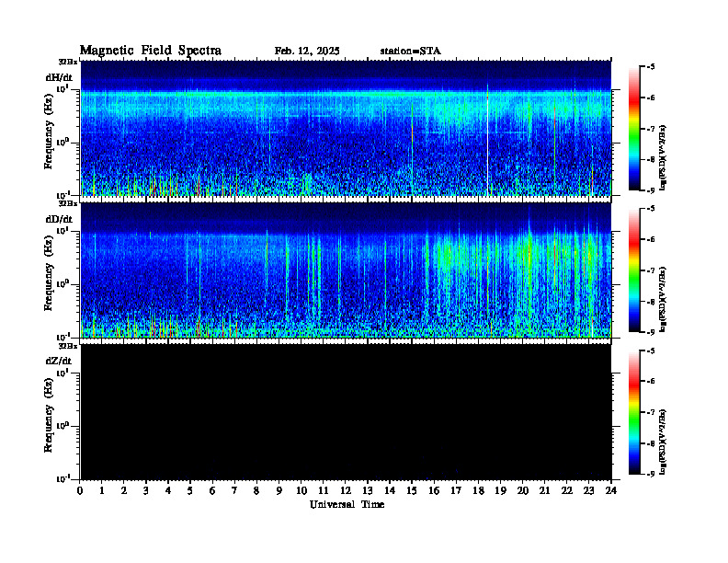Click hour 23 on the Universal Time axis
Viewport: 728px width, 563px height.
tap(588, 491)
